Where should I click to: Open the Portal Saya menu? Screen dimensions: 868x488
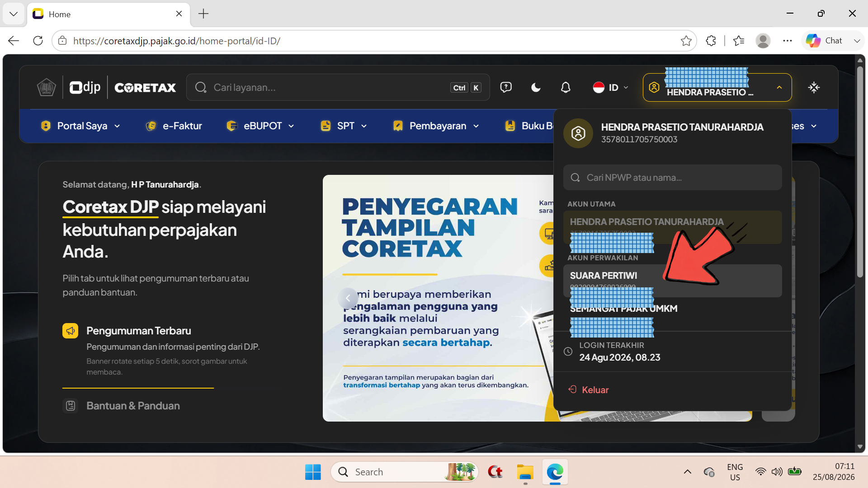80,126
